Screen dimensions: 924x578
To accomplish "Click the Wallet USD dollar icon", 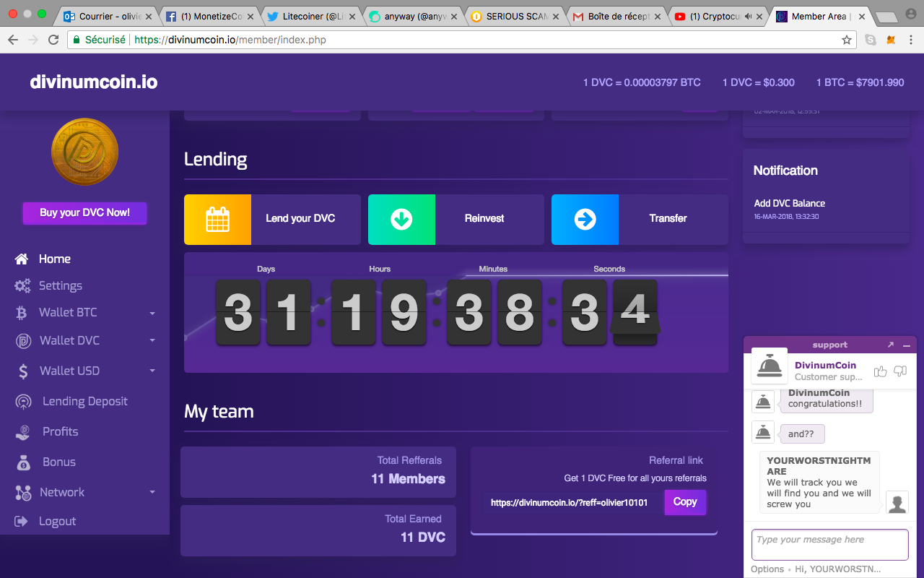I will [23, 371].
